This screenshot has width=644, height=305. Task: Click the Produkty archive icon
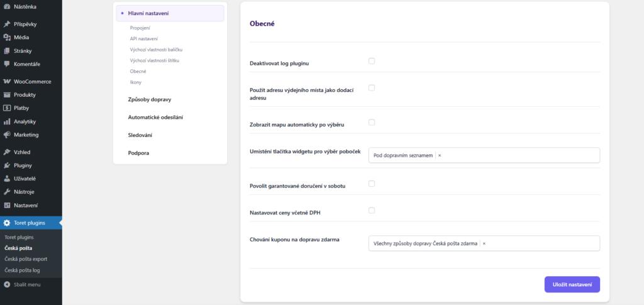tap(6, 95)
